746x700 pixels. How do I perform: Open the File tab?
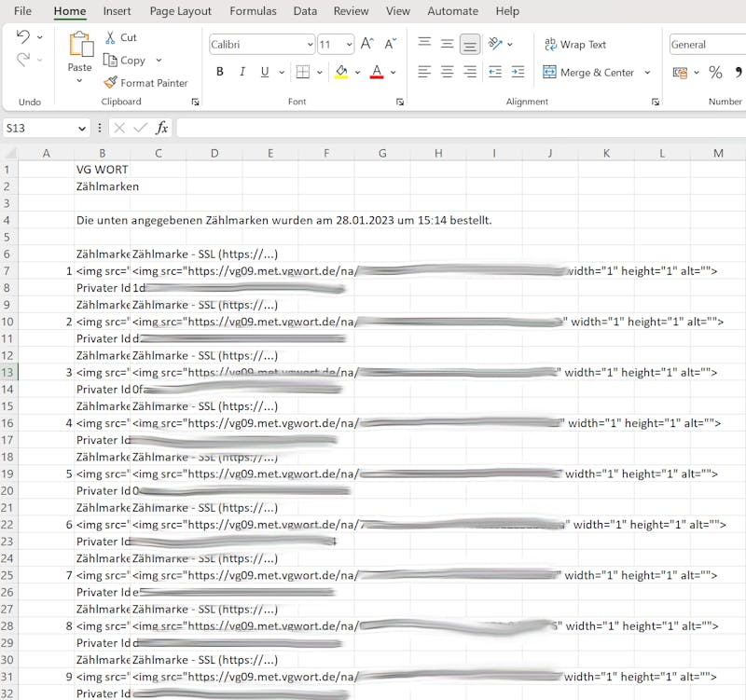[22, 11]
